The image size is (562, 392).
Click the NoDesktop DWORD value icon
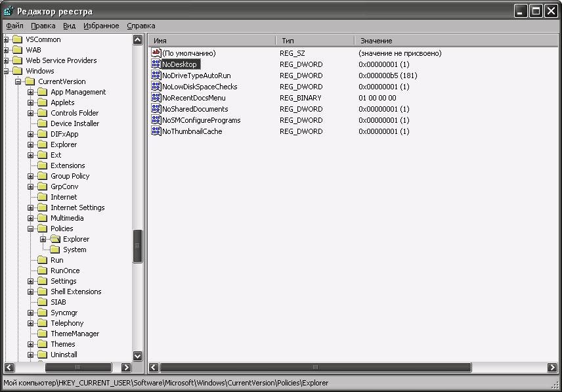click(156, 64)
